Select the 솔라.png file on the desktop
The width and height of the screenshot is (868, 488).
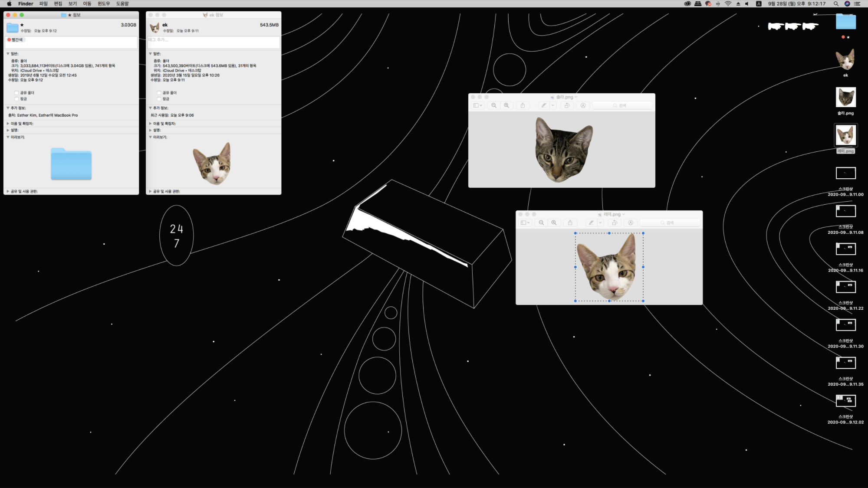coord(845,98)
